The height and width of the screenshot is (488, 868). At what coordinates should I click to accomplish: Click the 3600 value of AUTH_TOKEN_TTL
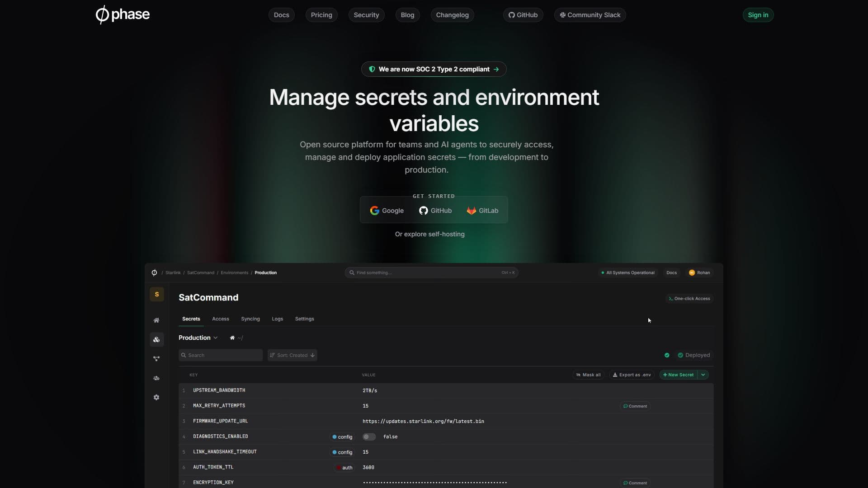coord(368,468)
